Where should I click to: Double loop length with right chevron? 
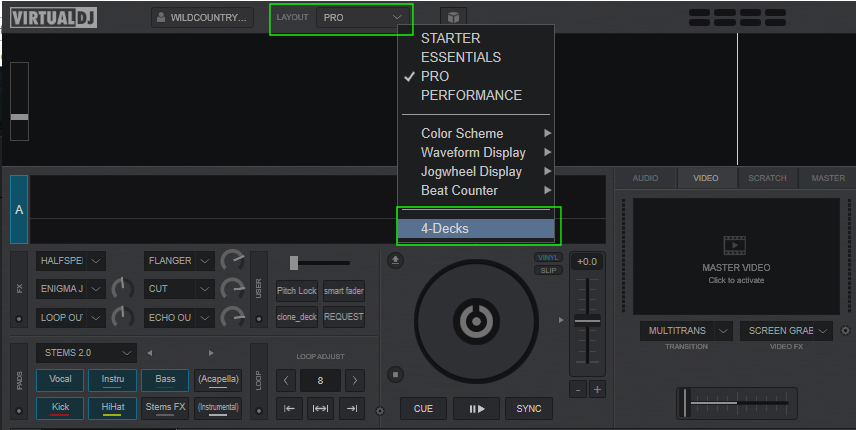click(x=355, y=380)
